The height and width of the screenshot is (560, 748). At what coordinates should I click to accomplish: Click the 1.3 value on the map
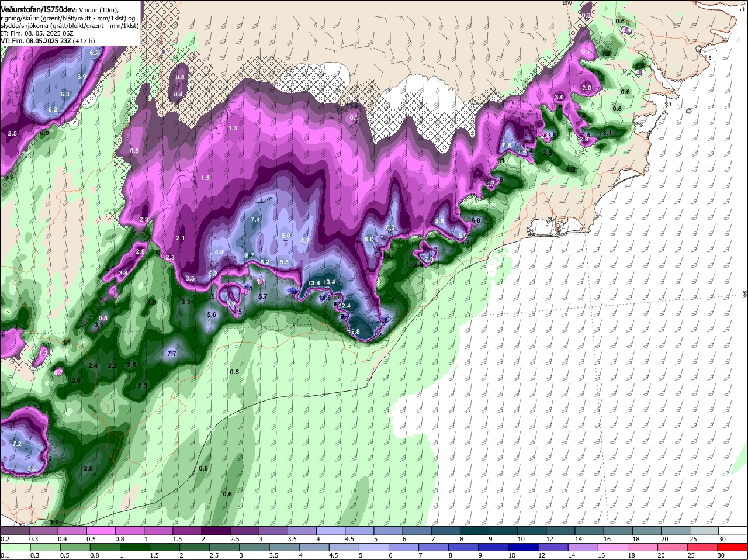(233, 128)
